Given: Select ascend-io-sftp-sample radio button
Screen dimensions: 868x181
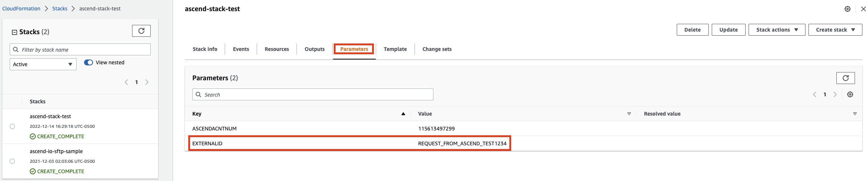Looking at the screenshot, I should 12,161.
